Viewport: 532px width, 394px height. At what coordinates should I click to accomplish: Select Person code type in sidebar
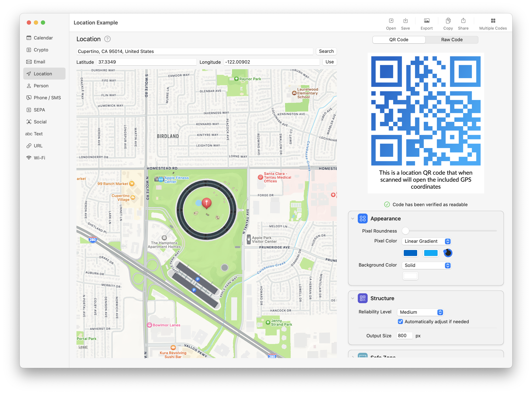pyautogui.click(x=44, y=86)
